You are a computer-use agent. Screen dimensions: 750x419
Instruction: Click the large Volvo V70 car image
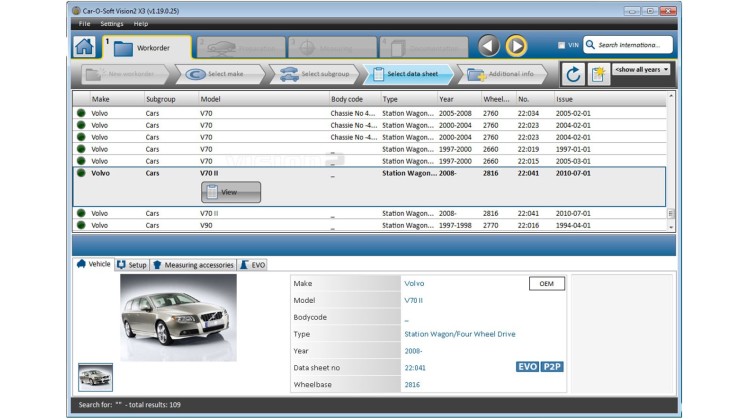178,318
